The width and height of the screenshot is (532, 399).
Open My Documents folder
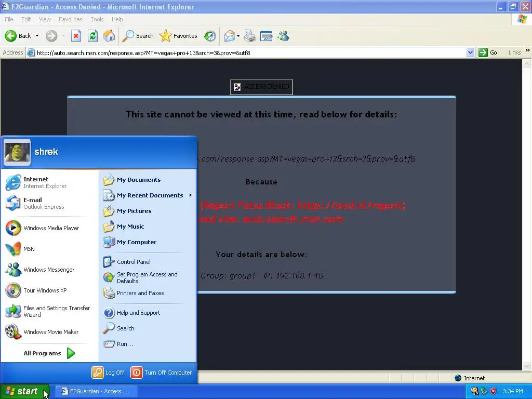148,180
